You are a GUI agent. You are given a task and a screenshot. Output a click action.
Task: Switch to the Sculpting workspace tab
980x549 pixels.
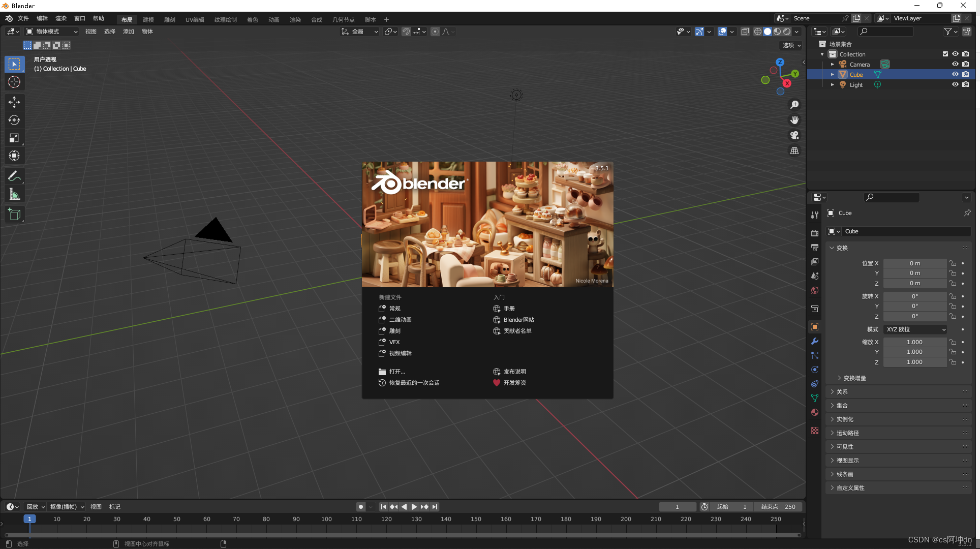click(170, 20)
